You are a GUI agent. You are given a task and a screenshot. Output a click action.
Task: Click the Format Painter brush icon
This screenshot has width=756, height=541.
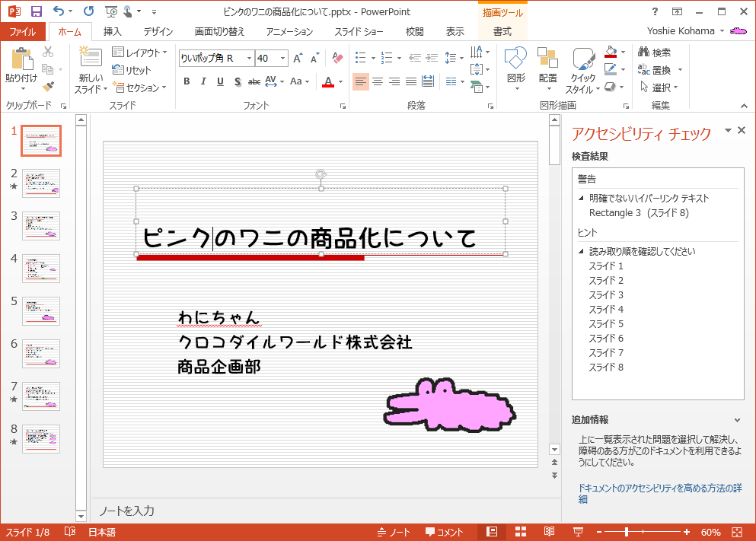pos(49,87)
